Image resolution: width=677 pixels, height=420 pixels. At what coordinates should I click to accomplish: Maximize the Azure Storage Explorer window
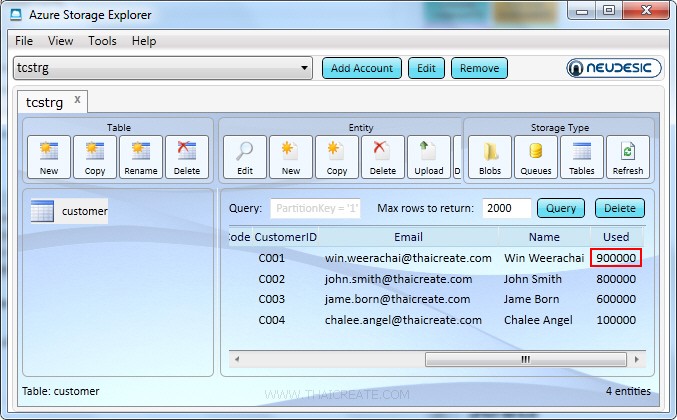(x=609, y=10)
